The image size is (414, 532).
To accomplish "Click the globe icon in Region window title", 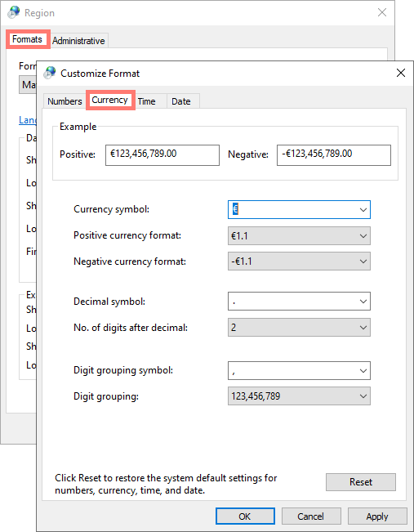I will pyautogui.click(x=14, y=12).
